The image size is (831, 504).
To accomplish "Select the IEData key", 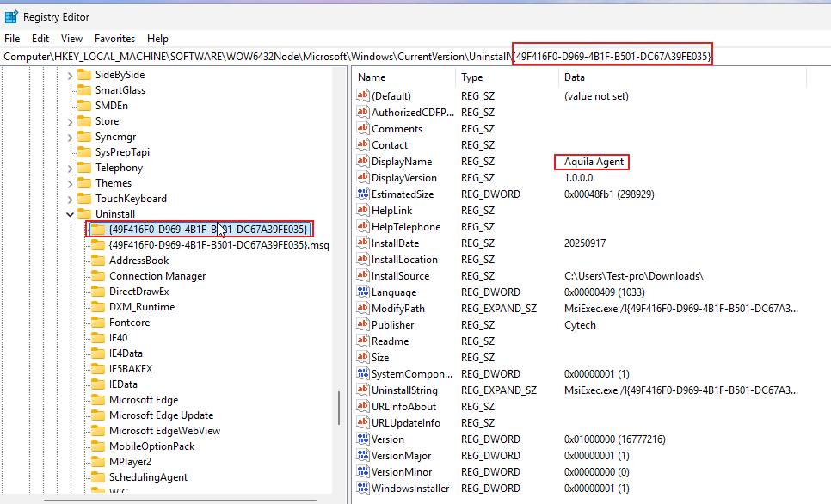I will coord(123,384).
